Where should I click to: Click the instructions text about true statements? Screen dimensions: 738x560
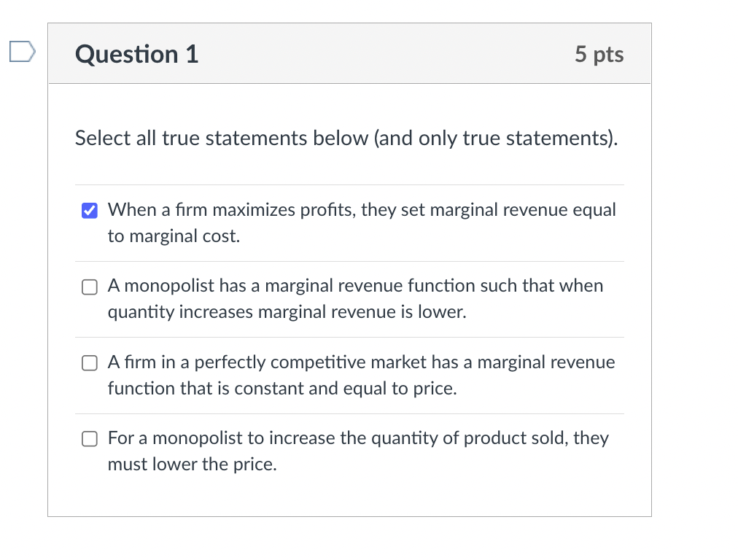[x=346, y=138]
